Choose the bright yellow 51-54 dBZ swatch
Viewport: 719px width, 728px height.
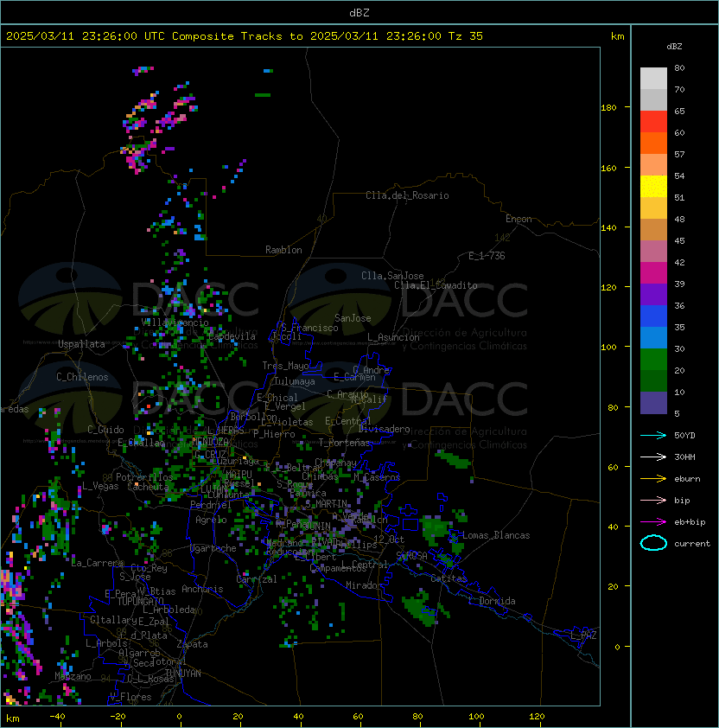point(653,186)
